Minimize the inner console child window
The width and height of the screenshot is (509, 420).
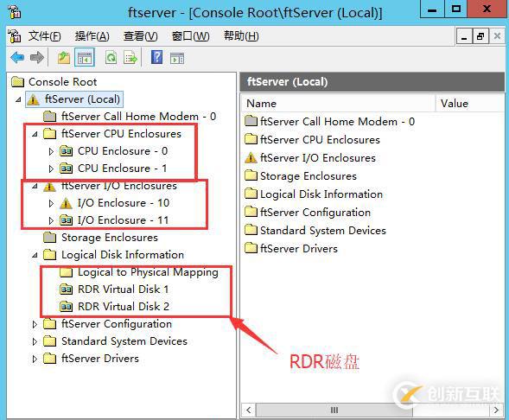point(464,36)
